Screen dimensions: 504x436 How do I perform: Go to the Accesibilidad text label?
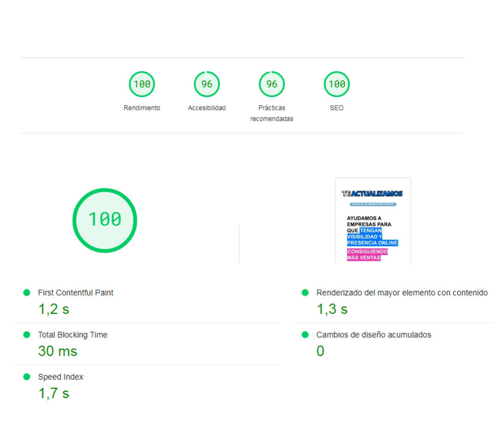click(x=207, y=108)
